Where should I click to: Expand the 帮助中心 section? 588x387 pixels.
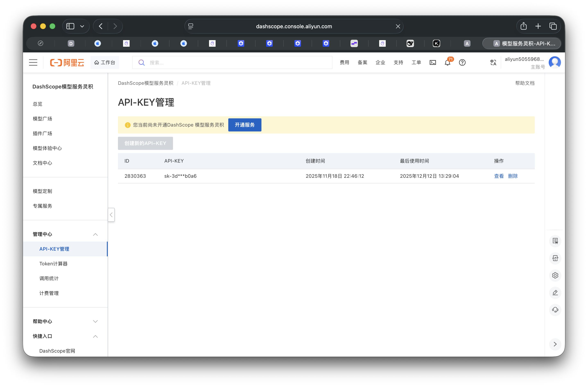(x=96, y=321)
